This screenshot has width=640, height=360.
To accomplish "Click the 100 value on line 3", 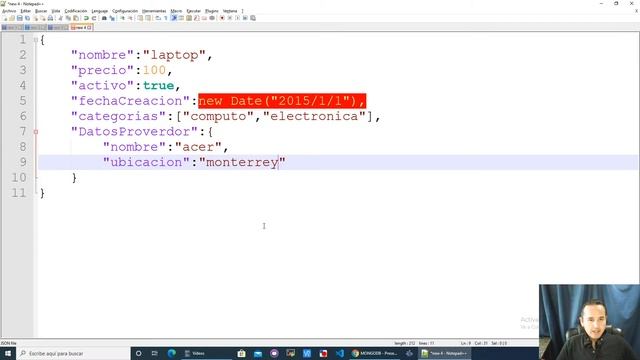I will click(154, 70).
